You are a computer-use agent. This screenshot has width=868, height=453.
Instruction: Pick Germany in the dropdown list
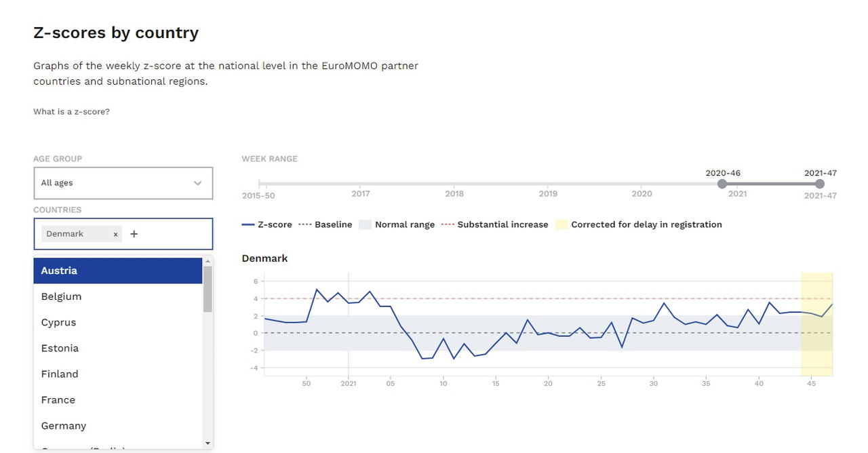[x=118, y=425]
